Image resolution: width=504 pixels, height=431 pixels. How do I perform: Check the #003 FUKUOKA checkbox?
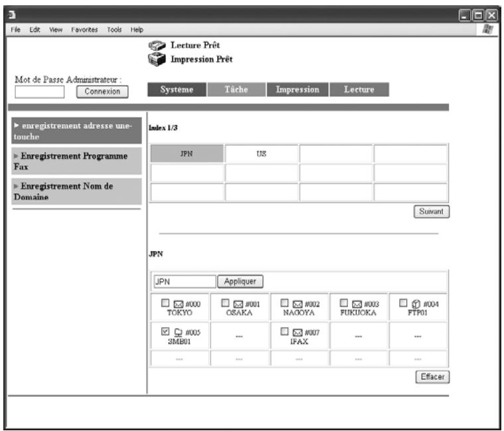coord(344,303)
